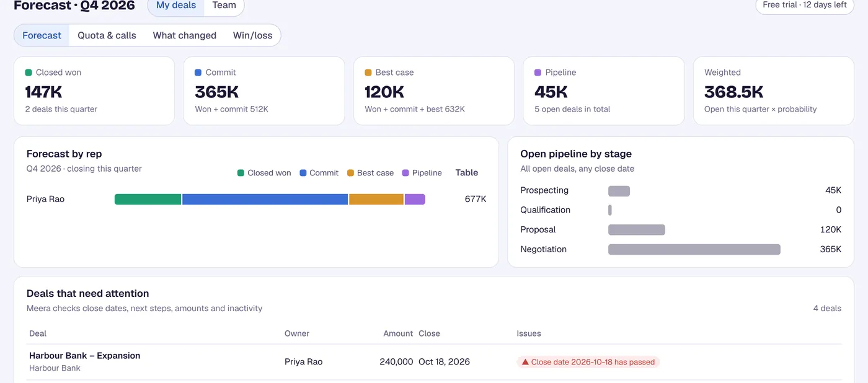The width and height of the screenshot is (868, 383).
Task: Click the Open pipeline by stage heading
Action: pos(576,154)
